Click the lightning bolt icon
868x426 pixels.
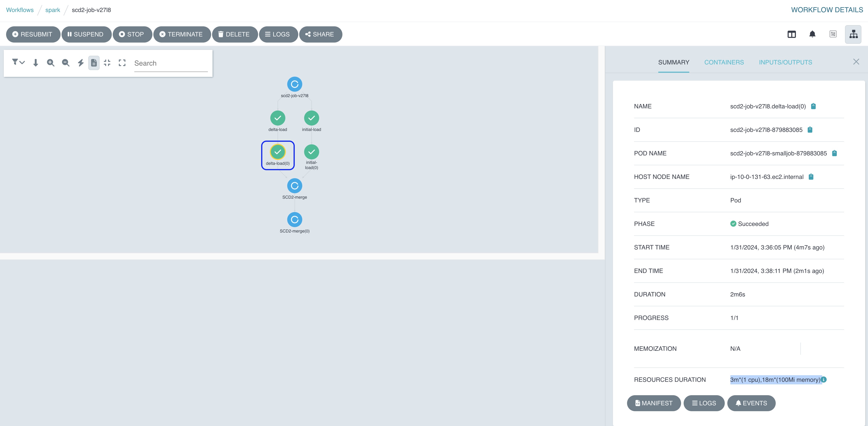tap(80, 63)
